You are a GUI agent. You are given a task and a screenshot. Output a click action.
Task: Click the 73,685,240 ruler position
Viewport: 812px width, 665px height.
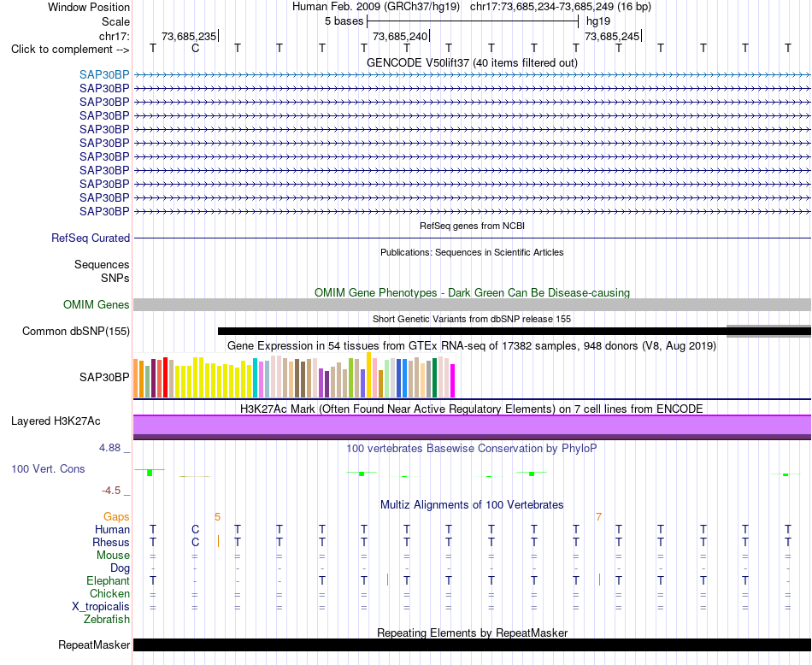(x=400, y=36)
